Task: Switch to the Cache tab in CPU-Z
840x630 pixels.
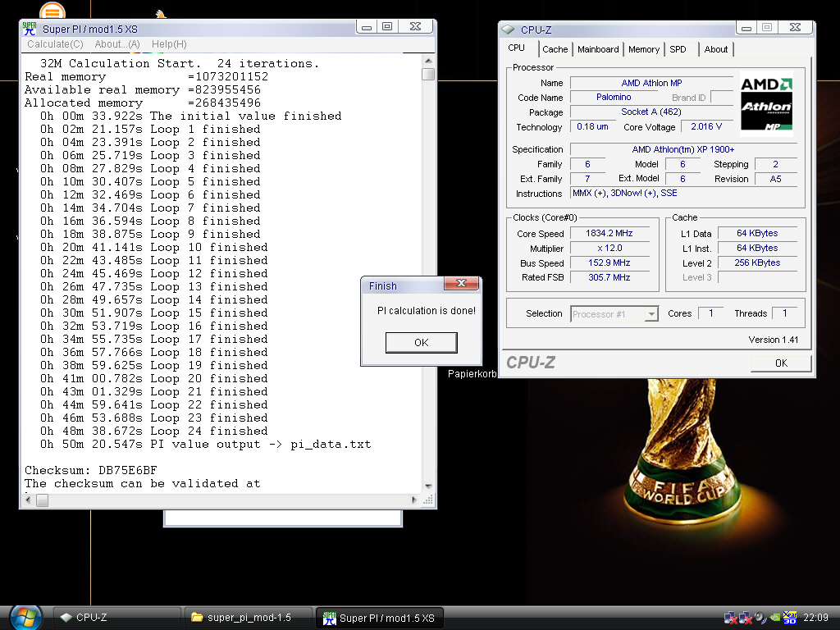Action: click(555, 49)
